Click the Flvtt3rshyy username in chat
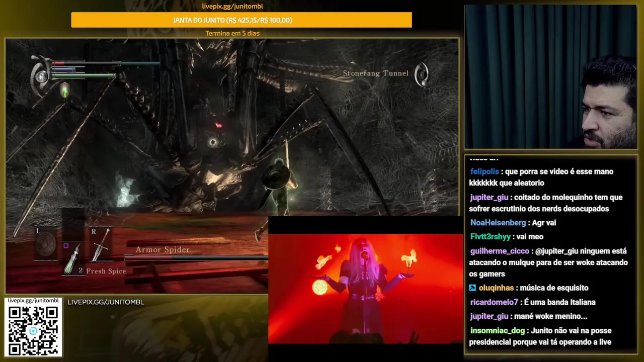This screenshot has height=362, width=644. click(491, 237)
